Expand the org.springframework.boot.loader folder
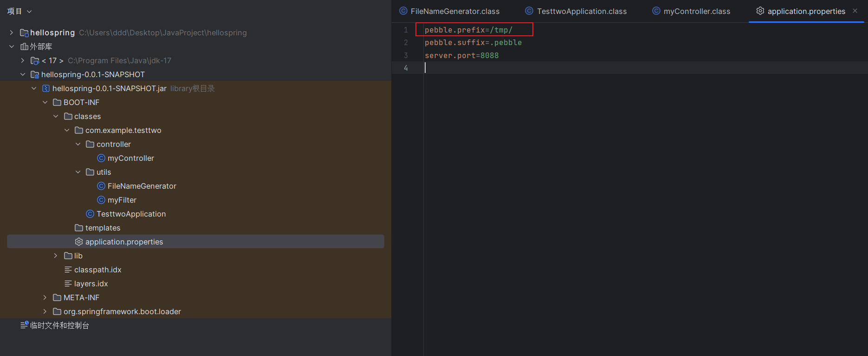 (x=45, y=311)
